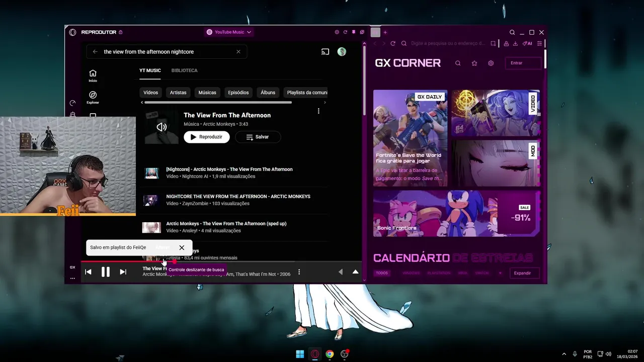Click the search field with nightcore query
The image size is (644, 362).
coord(167,52)
